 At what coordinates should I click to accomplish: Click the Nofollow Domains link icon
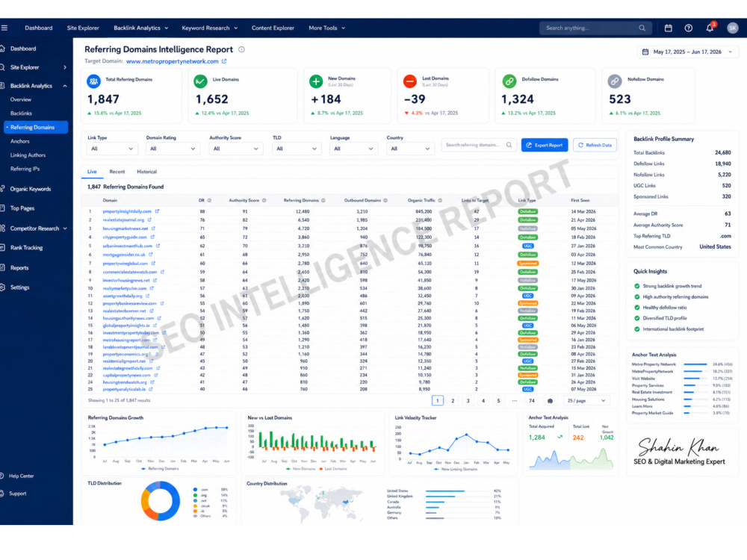pos(615,81)
